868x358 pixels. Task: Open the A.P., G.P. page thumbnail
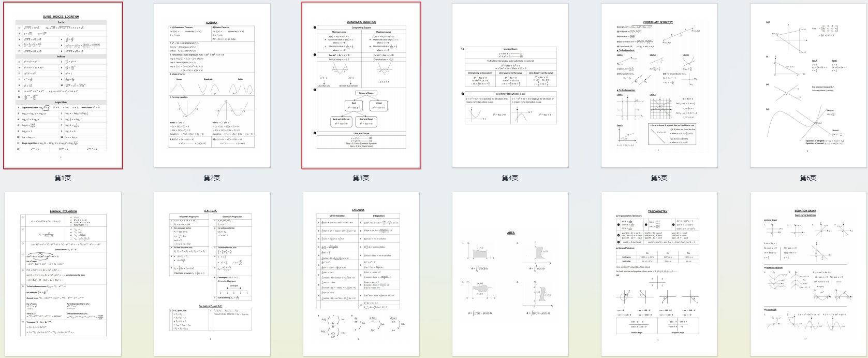click(x=212, y=274)
